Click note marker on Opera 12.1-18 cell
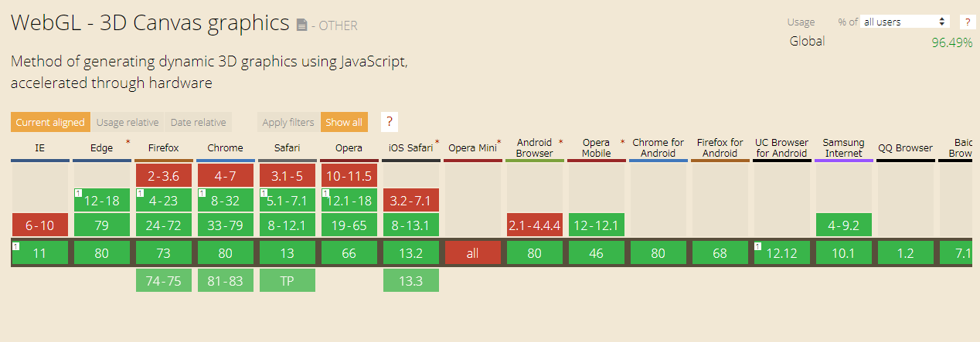Viewport: 980px width, 342px height. (x=325, y=192)
